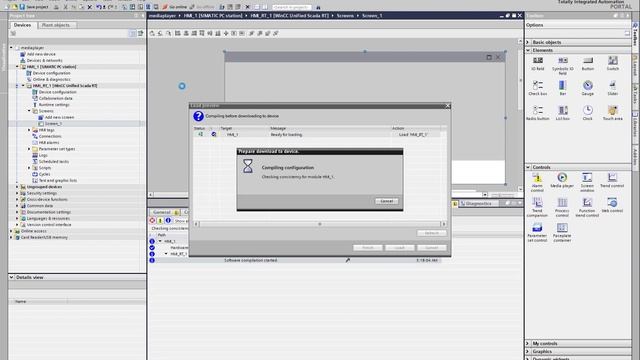Viewport: 640px width, 360px height.
Task: Select the Radio button element
Action: 538,113
